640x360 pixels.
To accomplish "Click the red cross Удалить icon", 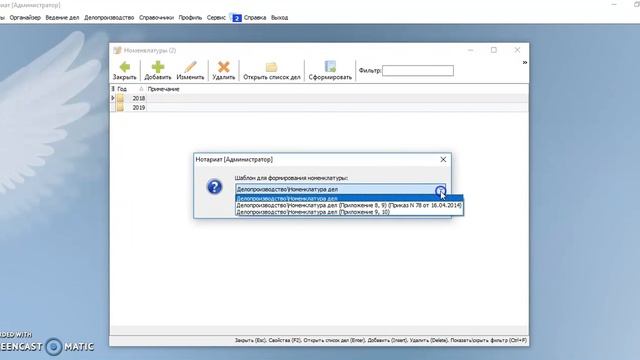I will pyautogui.click(x=224, y=67).
